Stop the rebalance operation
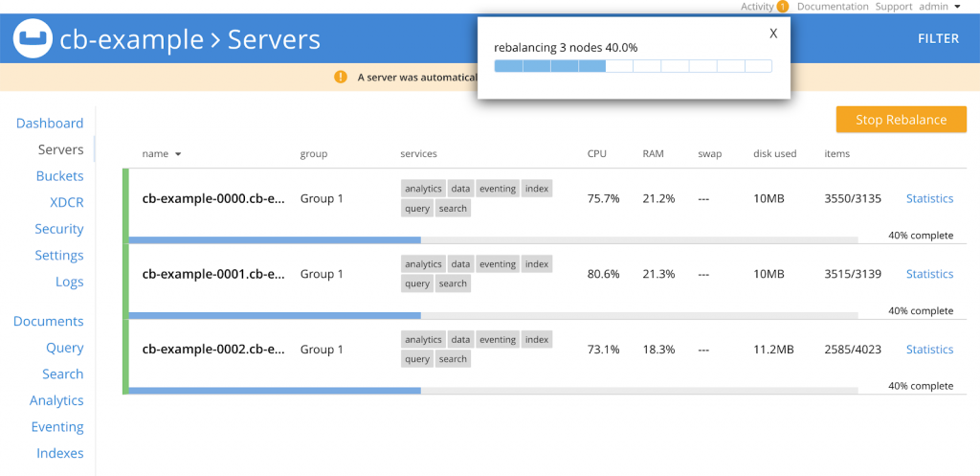 pos(901,120)
